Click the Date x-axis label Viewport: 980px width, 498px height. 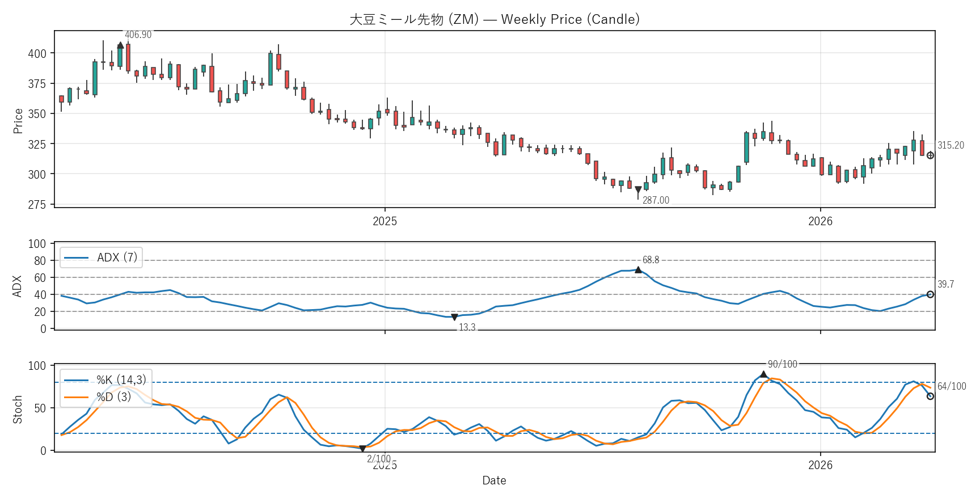[494, 480]
